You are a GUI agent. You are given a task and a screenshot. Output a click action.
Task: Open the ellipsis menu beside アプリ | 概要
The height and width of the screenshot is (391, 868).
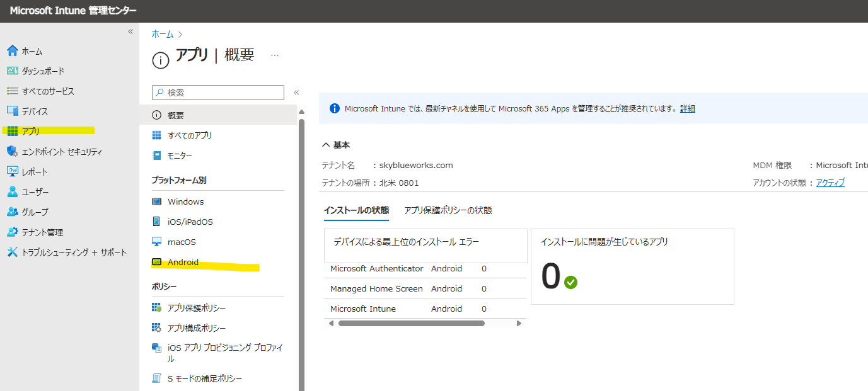275,55
